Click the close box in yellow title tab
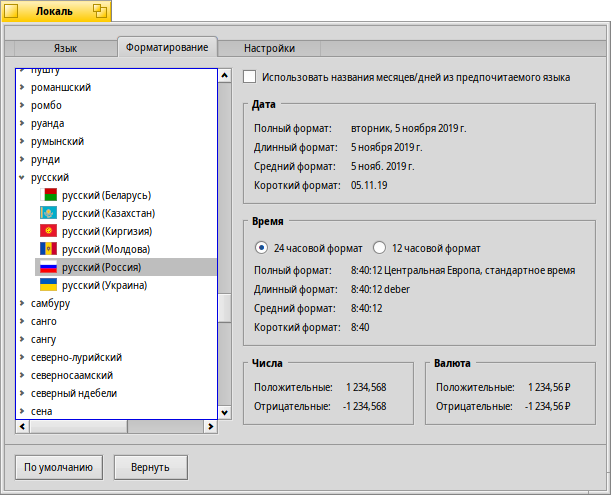 11,11
